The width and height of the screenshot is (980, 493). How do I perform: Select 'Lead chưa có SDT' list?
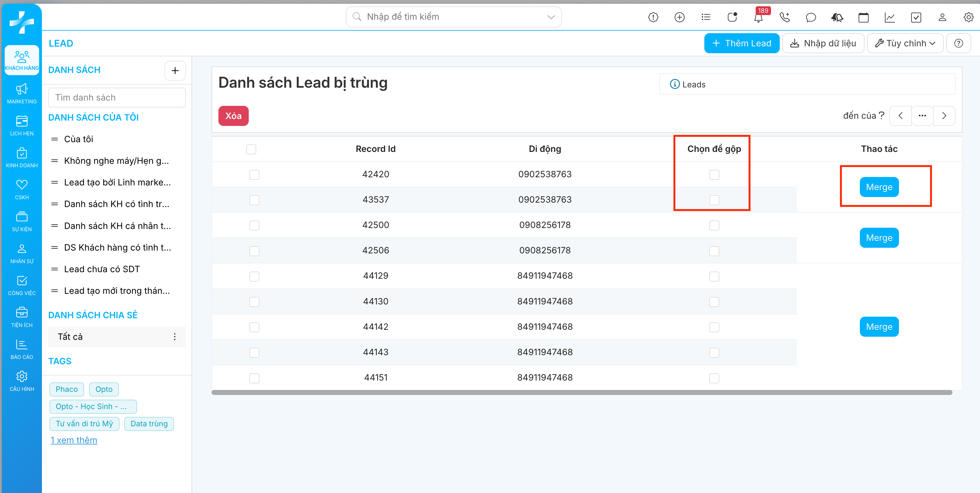(x=102, y=269)
